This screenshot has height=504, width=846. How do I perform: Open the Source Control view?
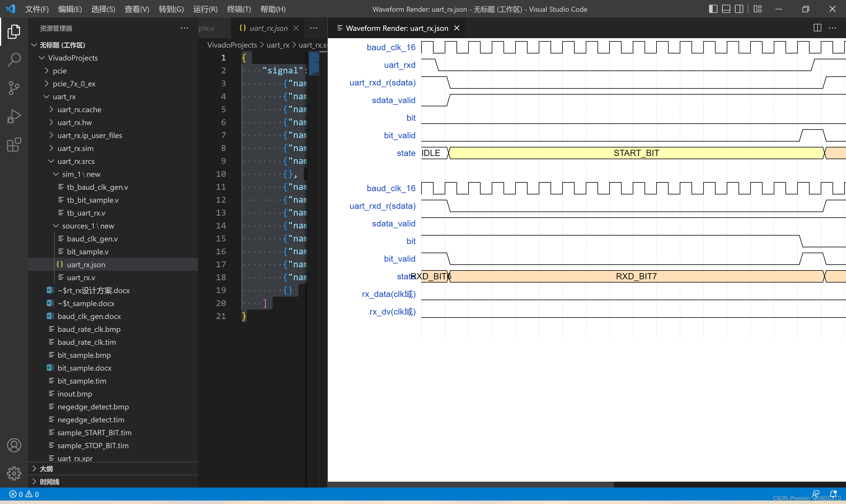14,88
